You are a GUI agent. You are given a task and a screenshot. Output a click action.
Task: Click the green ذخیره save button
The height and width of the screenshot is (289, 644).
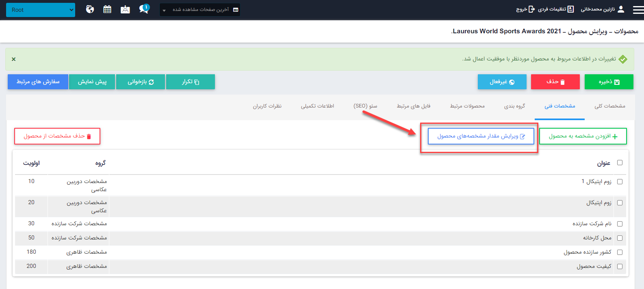tap(609, 82)
